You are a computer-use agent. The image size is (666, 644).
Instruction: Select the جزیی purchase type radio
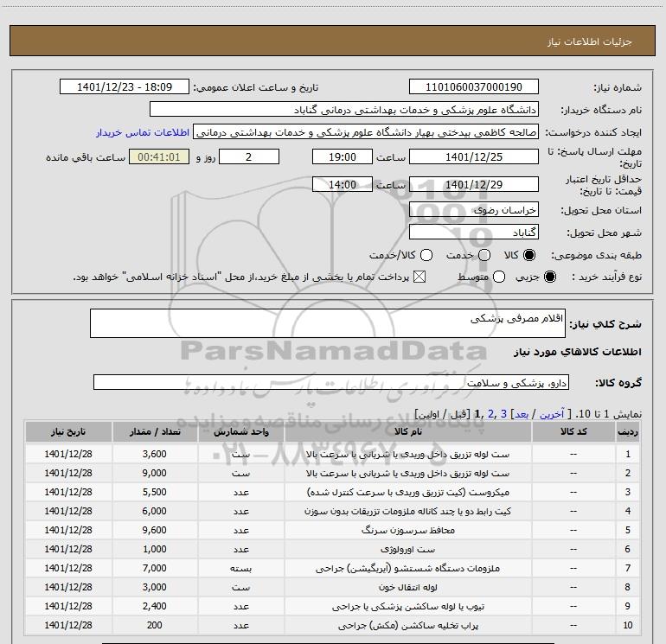click(x=549, y=277)
